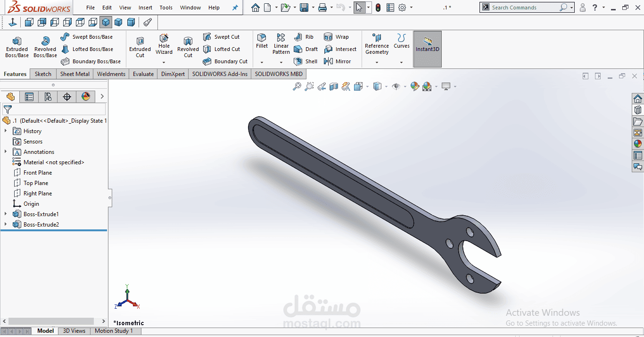Open the Reference Geometry dropdown arrow
This screenshot has height=337, width=644.
[x=377, y=62]
